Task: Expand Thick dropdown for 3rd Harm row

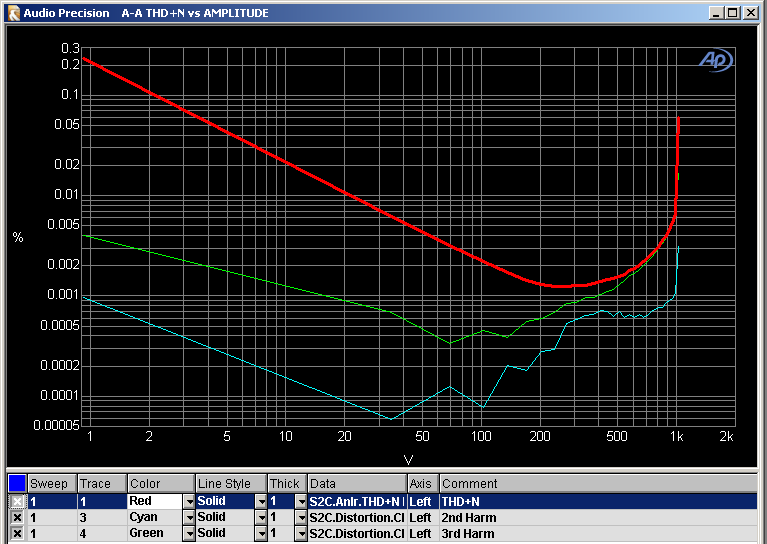Action: (x=301, y=534)
